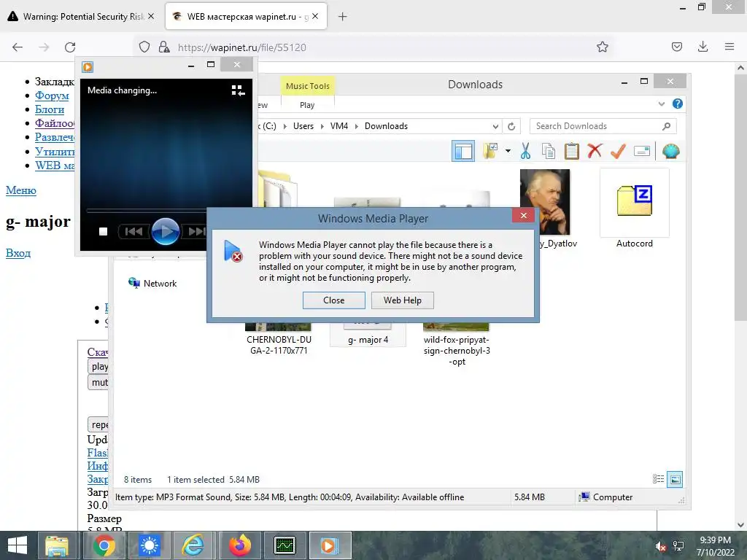Screen dimensions: 747x560
Task: Open the folder options dropdown arrow
Action: coord(508,152)
